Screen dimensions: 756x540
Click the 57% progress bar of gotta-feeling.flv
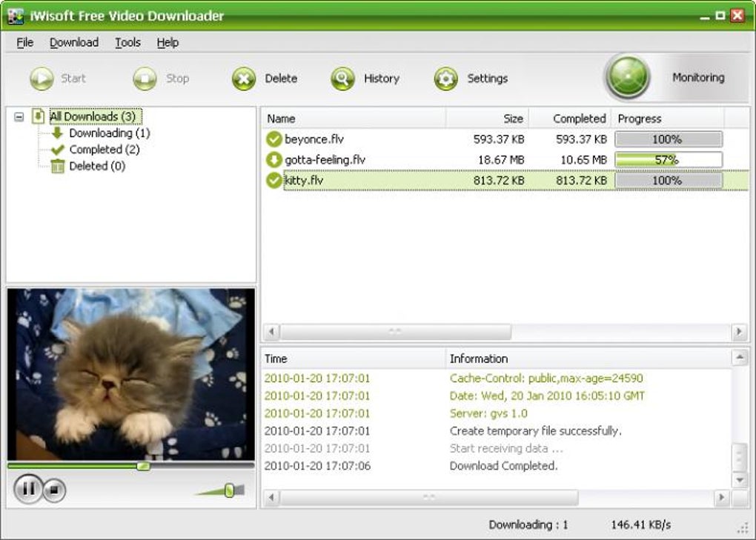669,160
